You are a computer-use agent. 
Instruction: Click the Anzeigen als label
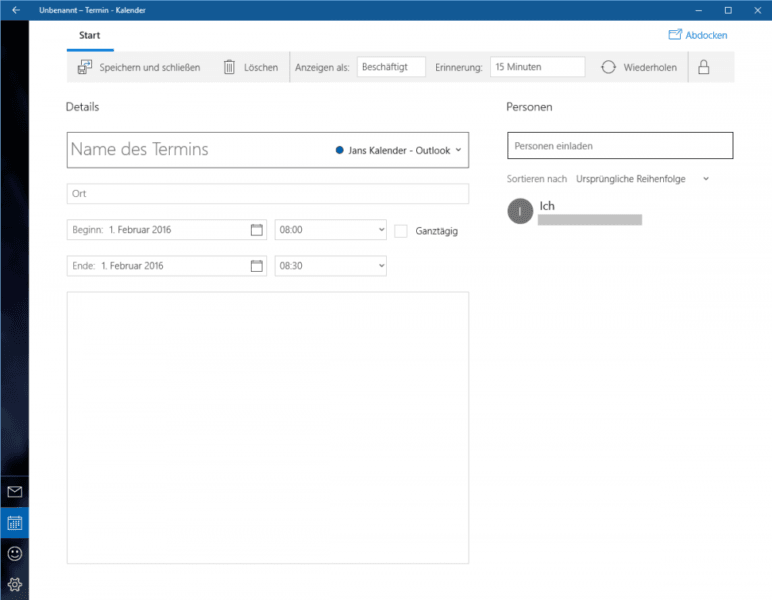coord(322,67)
